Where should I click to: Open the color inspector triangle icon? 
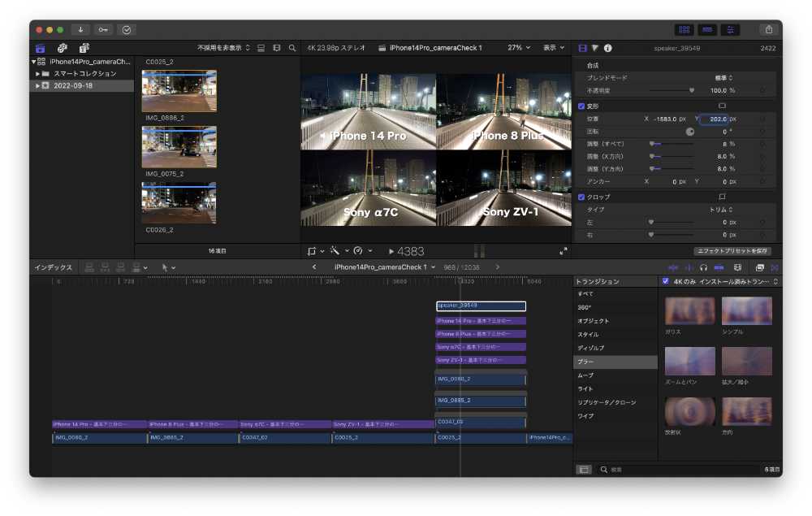(595, 48)
